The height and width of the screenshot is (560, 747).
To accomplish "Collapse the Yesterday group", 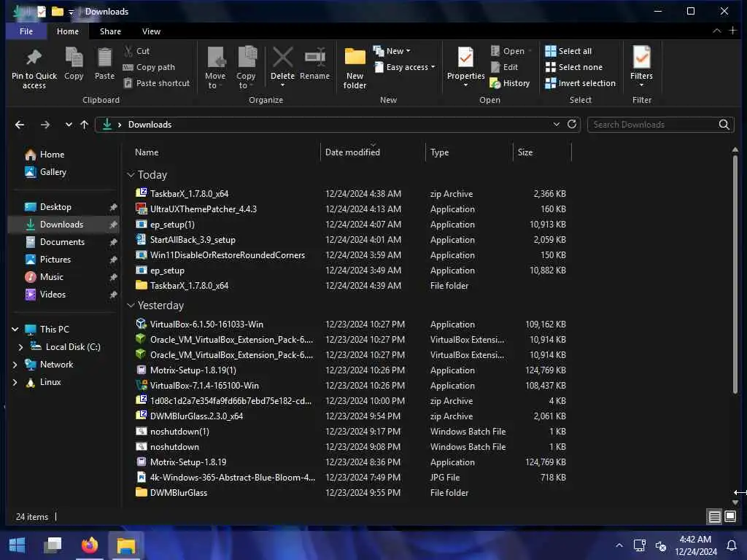I will (x=131, y=306).
